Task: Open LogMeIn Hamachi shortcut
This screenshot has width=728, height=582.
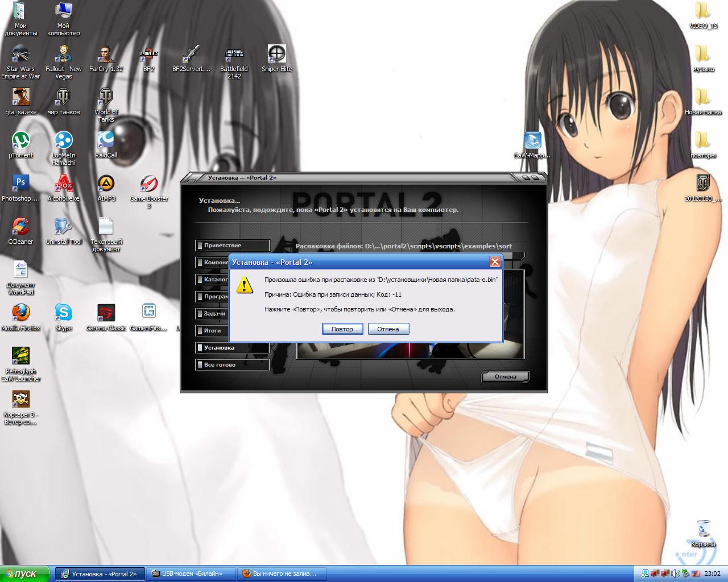Action: [63, 148]
